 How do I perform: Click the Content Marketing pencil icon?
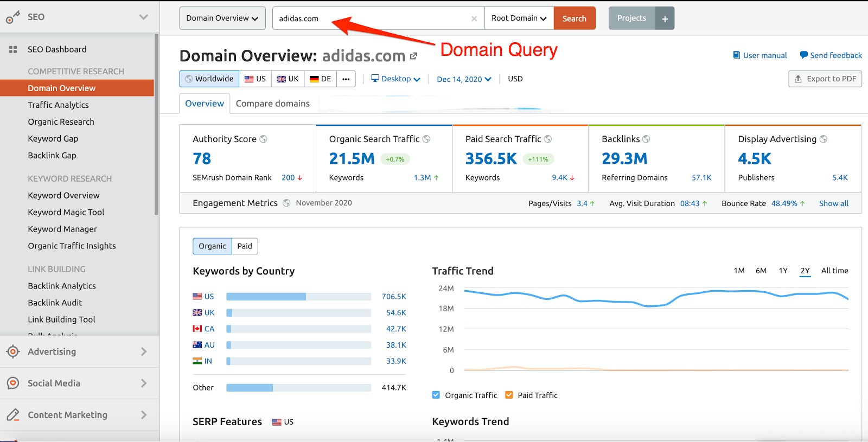[x=13, y=415]
